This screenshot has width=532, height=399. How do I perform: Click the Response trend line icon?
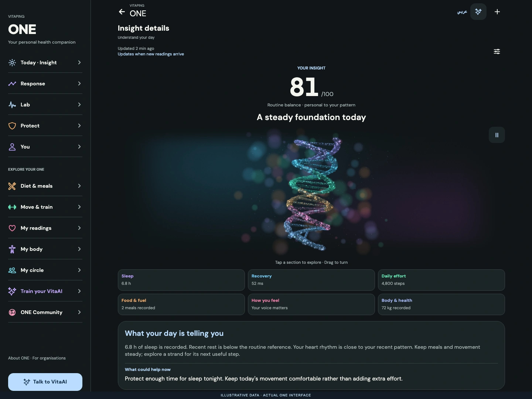point(12,83)
